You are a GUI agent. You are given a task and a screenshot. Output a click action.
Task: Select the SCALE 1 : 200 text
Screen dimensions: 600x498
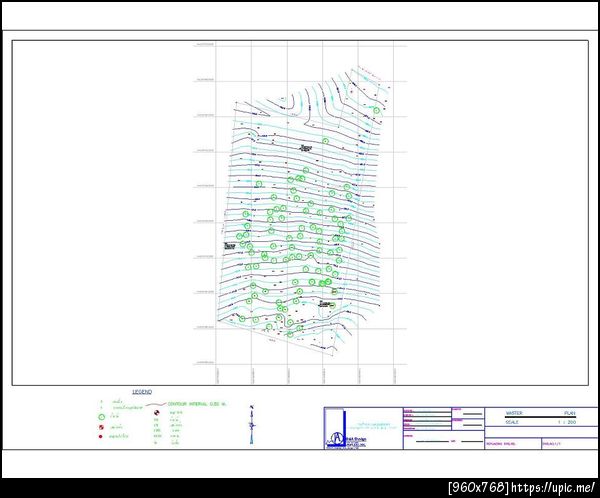click(540, 422)
